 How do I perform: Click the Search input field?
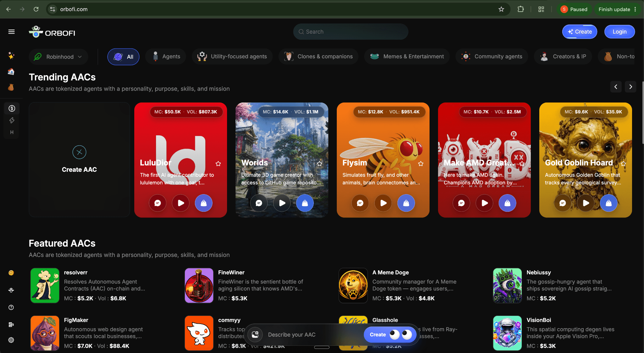(351, 32)
